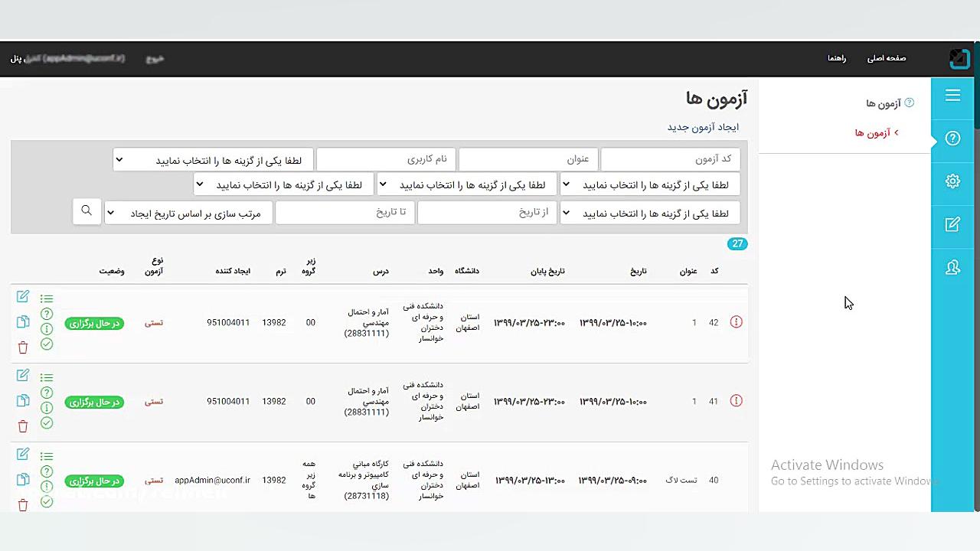Click the در حال برگزاری status badge for exam 41

[94, 402]
